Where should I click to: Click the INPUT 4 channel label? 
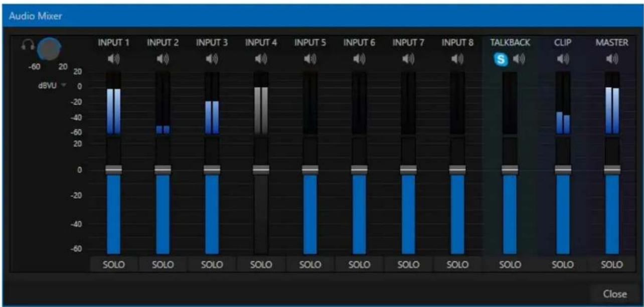(261, 43)
